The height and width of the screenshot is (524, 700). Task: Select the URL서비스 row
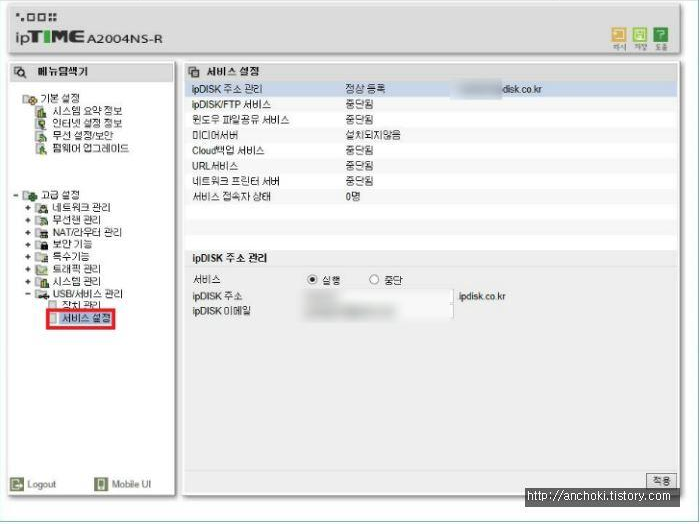coord(431,166)
